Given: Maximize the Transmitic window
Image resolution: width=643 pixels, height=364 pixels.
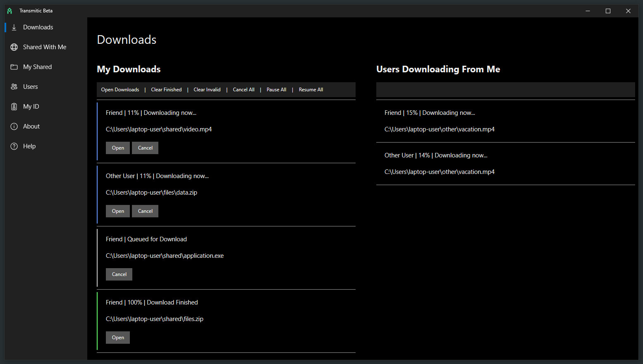Looking at the screenshot, I should tap(608, 11).
